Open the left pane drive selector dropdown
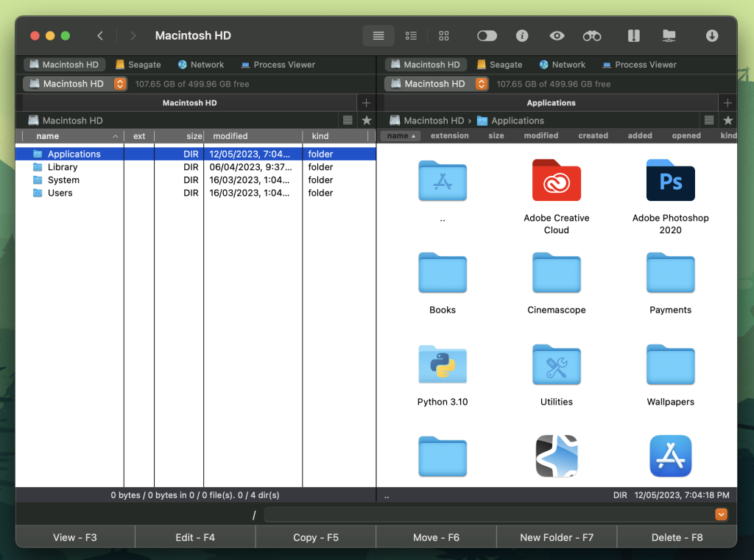The image size is (754, 560). pyautogui.click(x=119, y=83)
